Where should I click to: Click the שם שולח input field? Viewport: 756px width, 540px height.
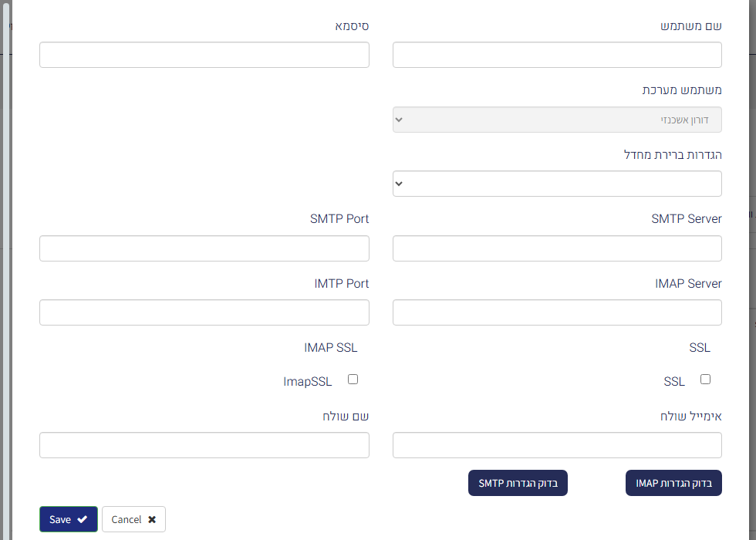coord(204,445)
